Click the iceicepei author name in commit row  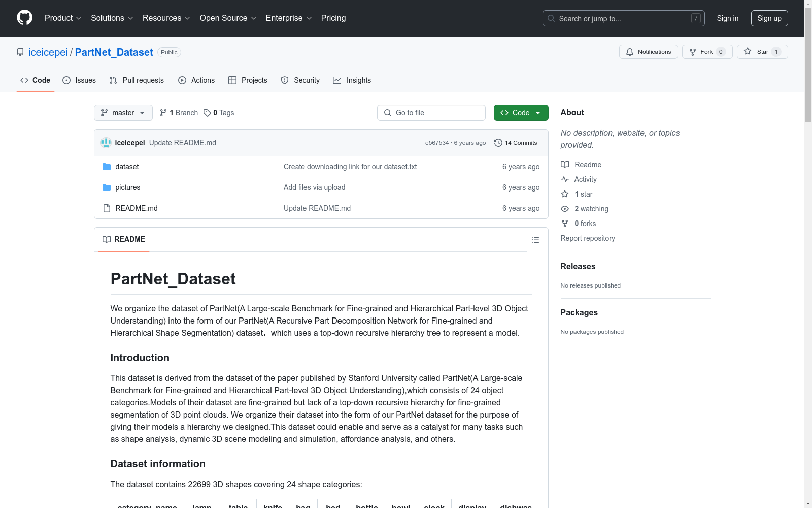(130, 143)
